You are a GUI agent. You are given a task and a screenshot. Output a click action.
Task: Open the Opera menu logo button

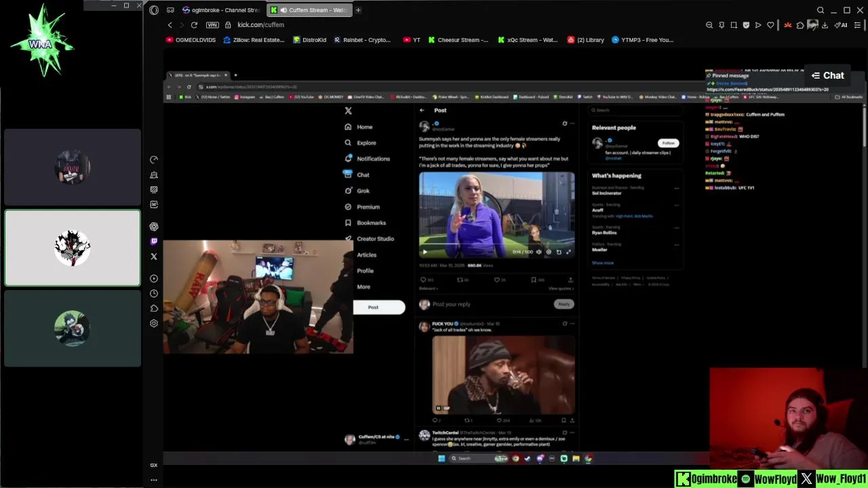point(154,10)
